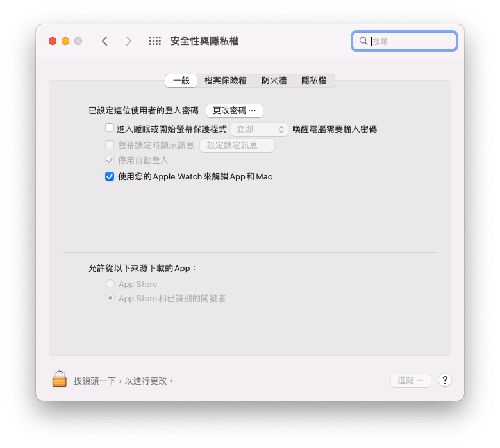Close window with the red button
Image resolution: width=500 pixels, height=448 pixels.
coord(53,41)
